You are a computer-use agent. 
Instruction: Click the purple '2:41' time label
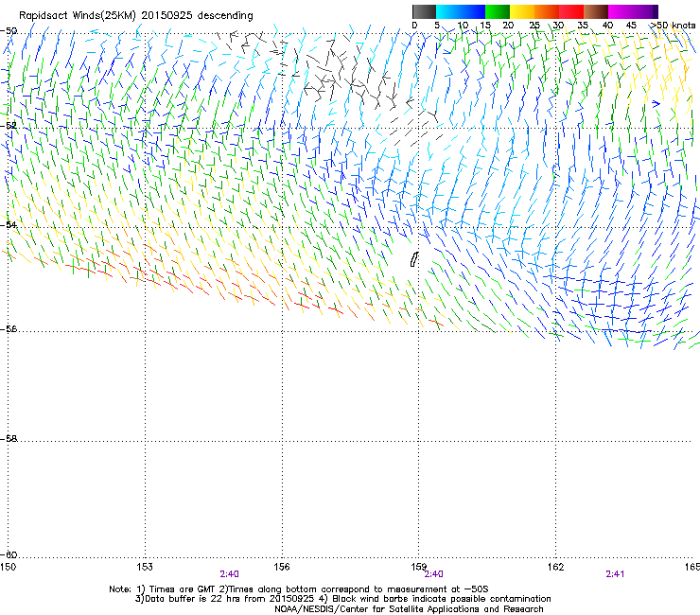[x=615, y=574]
